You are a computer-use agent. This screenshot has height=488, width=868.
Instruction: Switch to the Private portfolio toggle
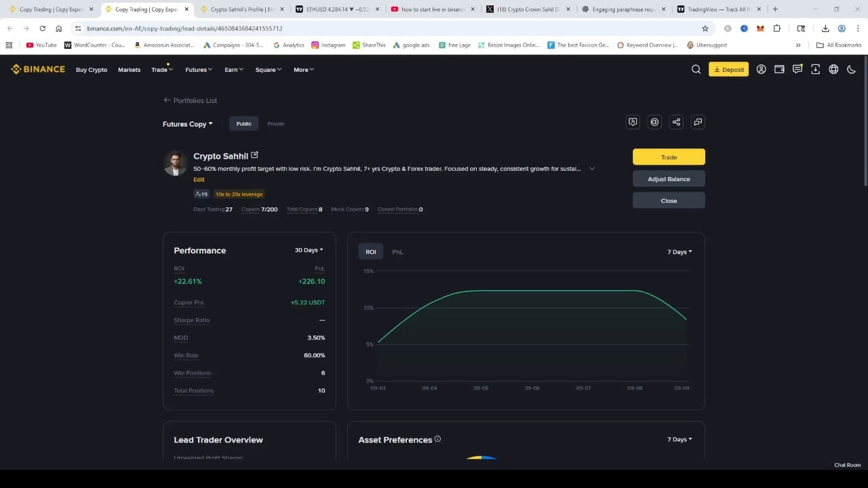pyautogui.click(x=275, y=123)
